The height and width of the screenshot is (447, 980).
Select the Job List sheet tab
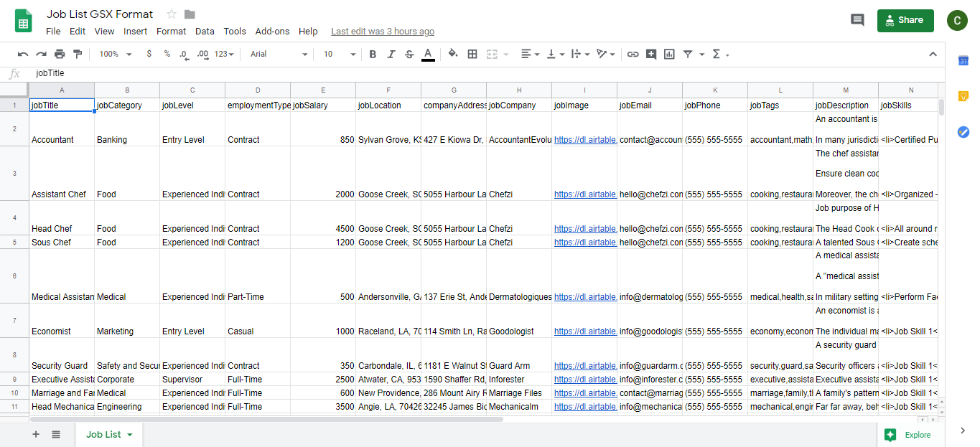pos(109,435)
